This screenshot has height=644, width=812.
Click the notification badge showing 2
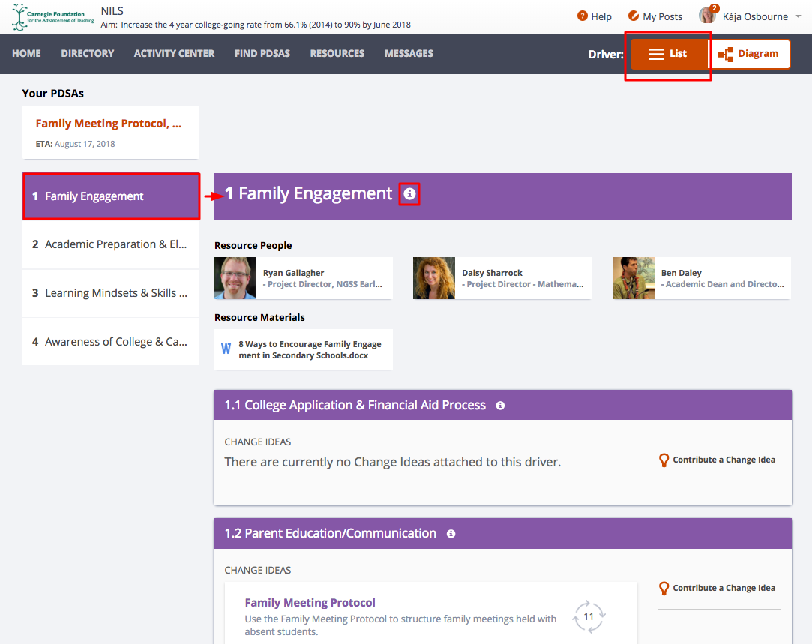(714, 8)
